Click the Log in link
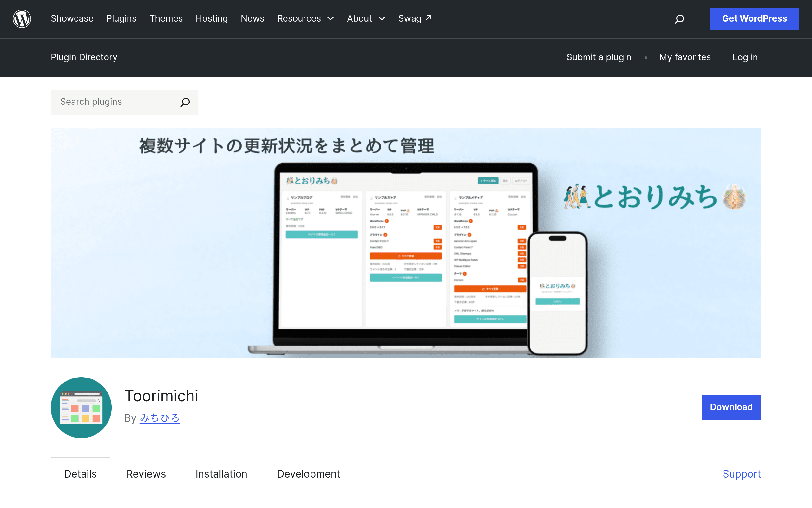The width and height of the screenshot is (812, 508). click(x=745, y=57)
